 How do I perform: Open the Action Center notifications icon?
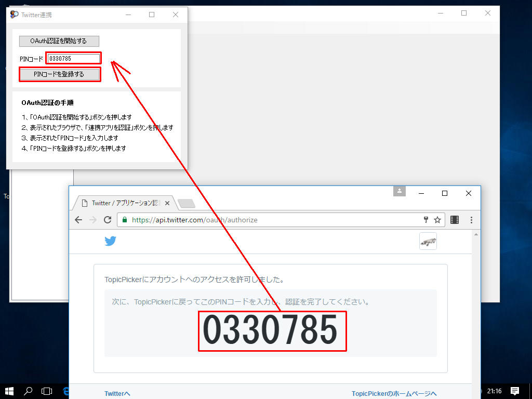(515, 391)
